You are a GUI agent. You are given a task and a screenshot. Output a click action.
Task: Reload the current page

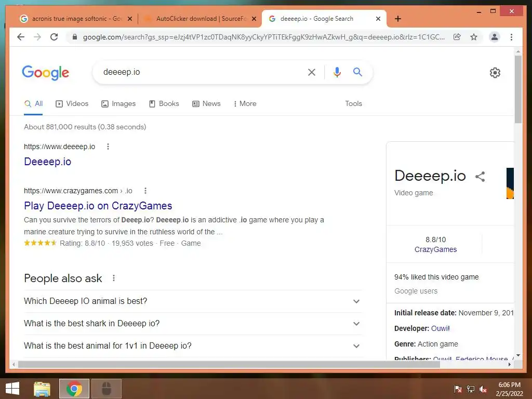54,37
